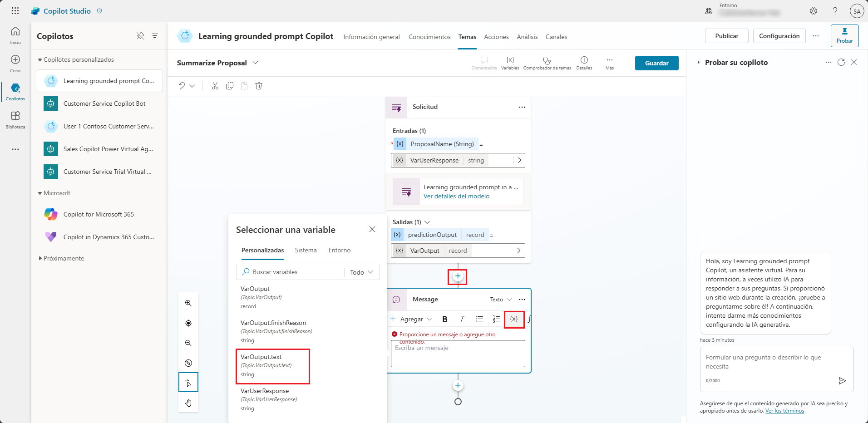Open Copilotos list filter icon

(155, 36)
